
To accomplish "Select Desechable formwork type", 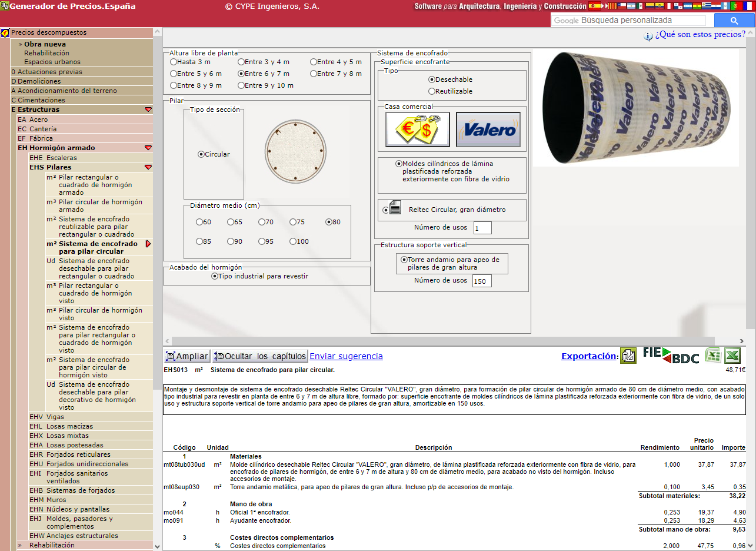I will pyautogui.click(x=432, y=79).
